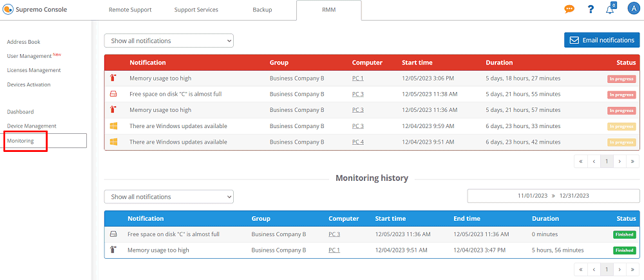The image size is (644, 280).
Task: Go to first page in history pager
Action: [581, 269]
